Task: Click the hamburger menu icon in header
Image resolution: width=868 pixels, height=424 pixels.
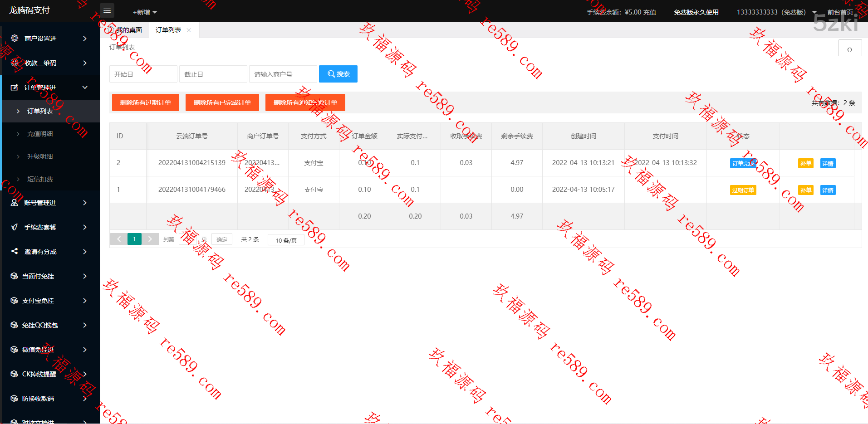Action: (107, 10)
